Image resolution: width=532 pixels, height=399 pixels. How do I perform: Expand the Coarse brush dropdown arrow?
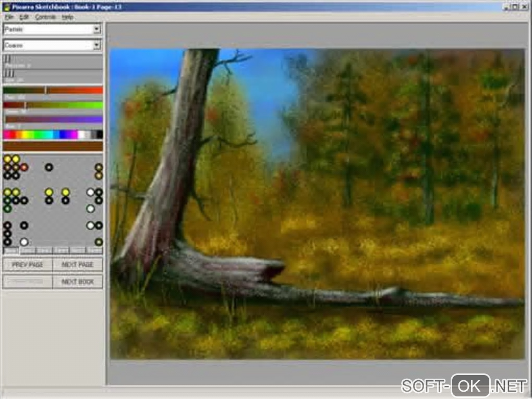(96, 45)
